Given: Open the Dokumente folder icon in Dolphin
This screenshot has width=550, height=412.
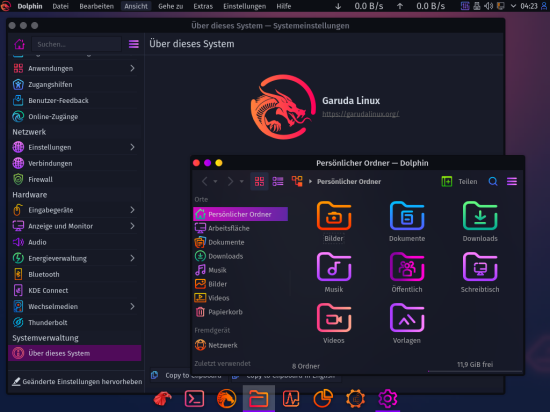Looking at the screenshot, I should pos(407,216).
